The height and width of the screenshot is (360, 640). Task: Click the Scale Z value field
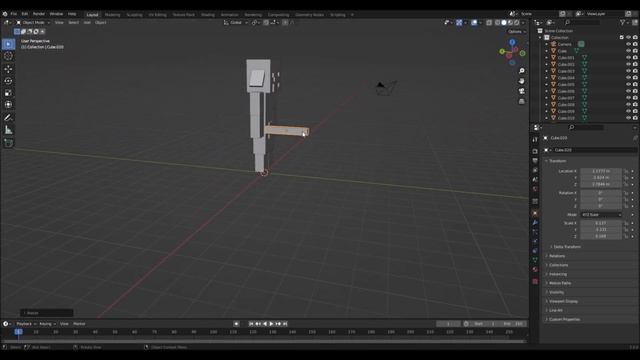pos(601,236)
